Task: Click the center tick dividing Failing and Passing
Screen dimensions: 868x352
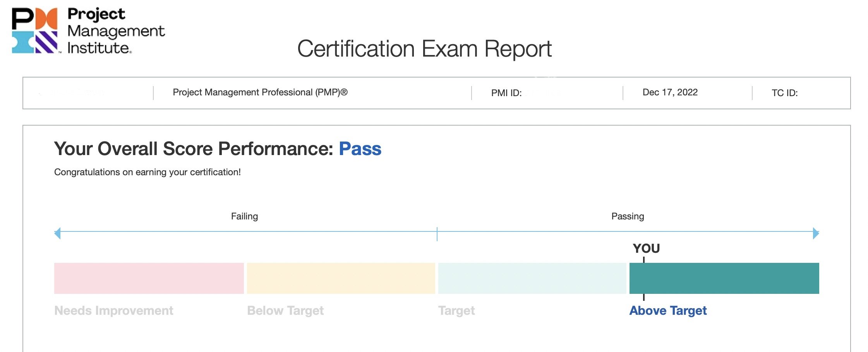Action: click(437, 234)
